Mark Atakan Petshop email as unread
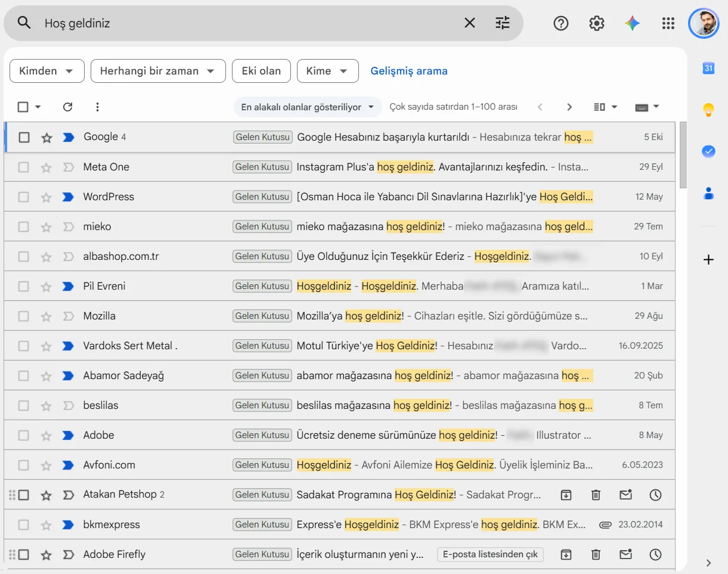The height and width of the screenshot is (574, 728). click(625, 495)
